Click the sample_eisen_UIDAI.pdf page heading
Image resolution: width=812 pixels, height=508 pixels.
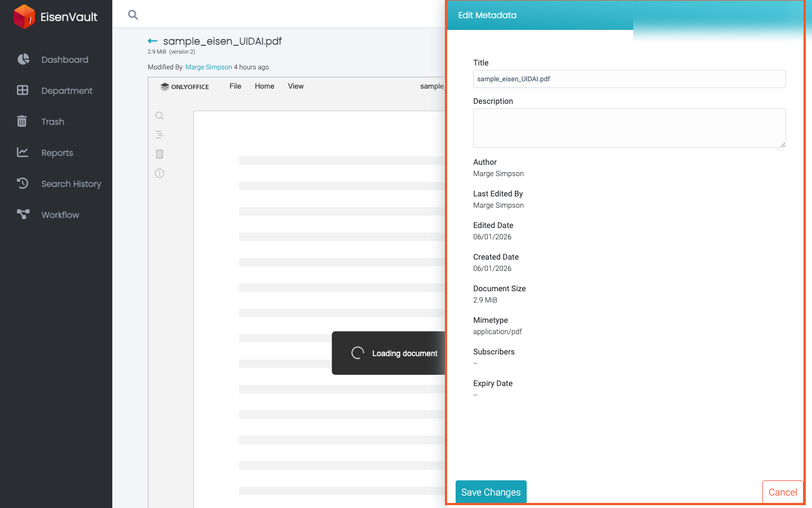222,41
